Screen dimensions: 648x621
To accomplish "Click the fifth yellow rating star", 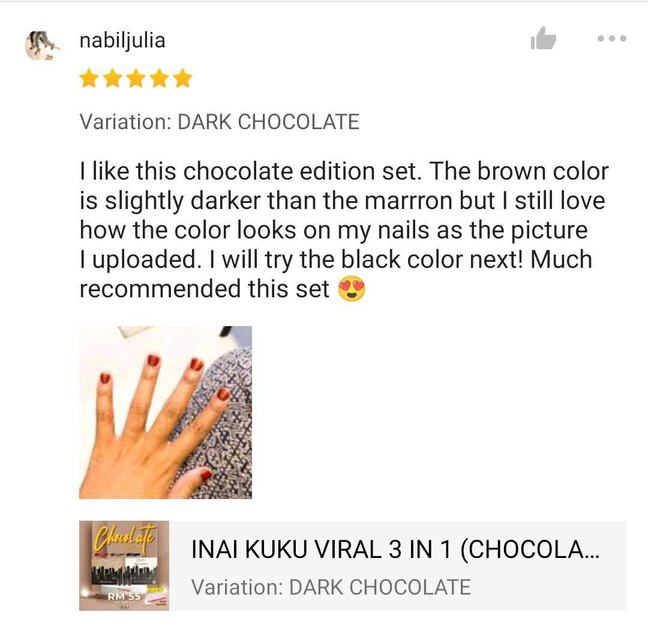I will pyautogui.click(x=183, y=79).
